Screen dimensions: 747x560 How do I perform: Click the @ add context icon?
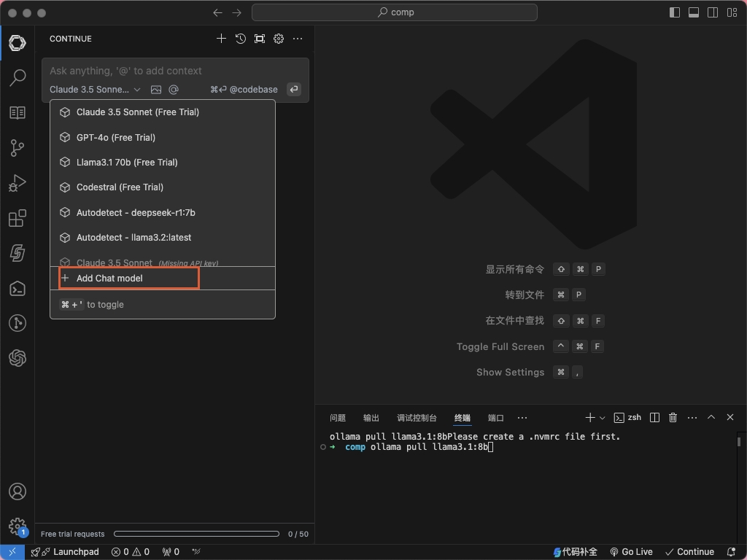(x=174, y=90)
